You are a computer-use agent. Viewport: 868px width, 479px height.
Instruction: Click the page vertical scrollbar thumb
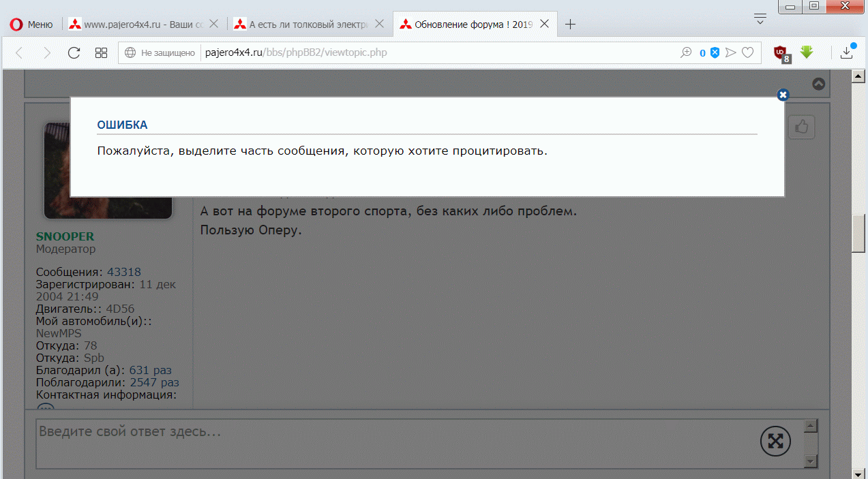859,233
